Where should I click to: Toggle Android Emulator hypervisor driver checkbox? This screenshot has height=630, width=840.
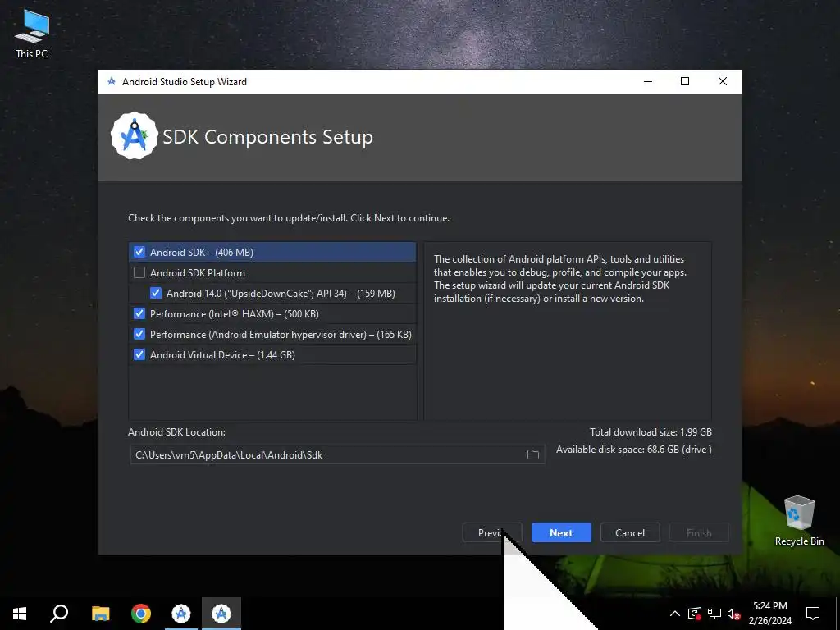coord(139,335)
